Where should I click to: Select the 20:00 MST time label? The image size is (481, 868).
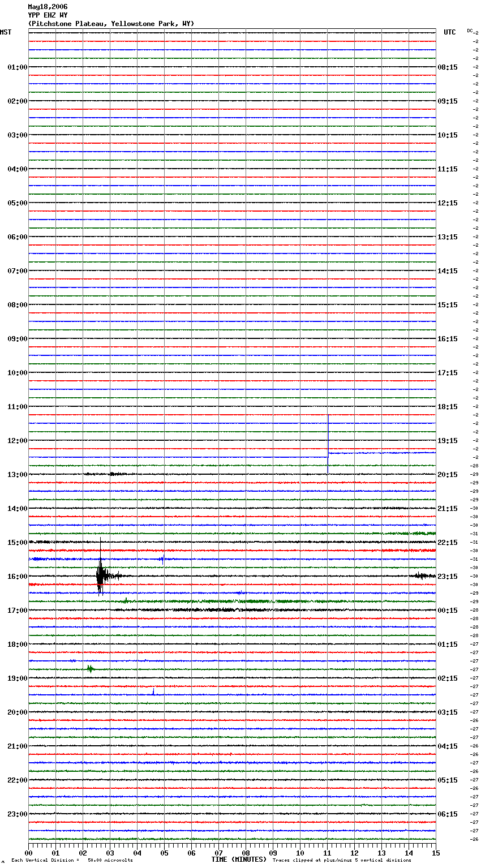pyautogui.click(x=18, y=712)
